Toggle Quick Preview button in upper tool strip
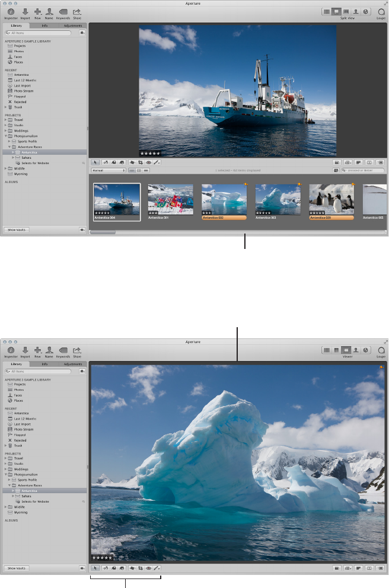 tap(380, 162)
